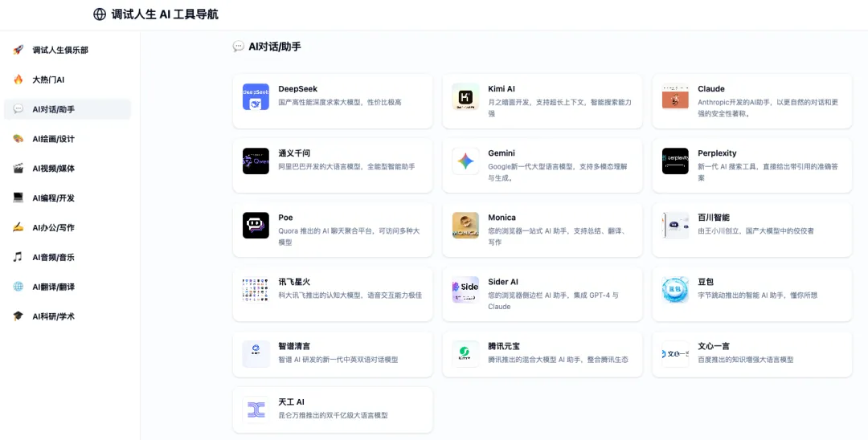868x440 pixels.
Task: Click the laptop icon beside AI编程/开发
Action: (x=18, y=198)
